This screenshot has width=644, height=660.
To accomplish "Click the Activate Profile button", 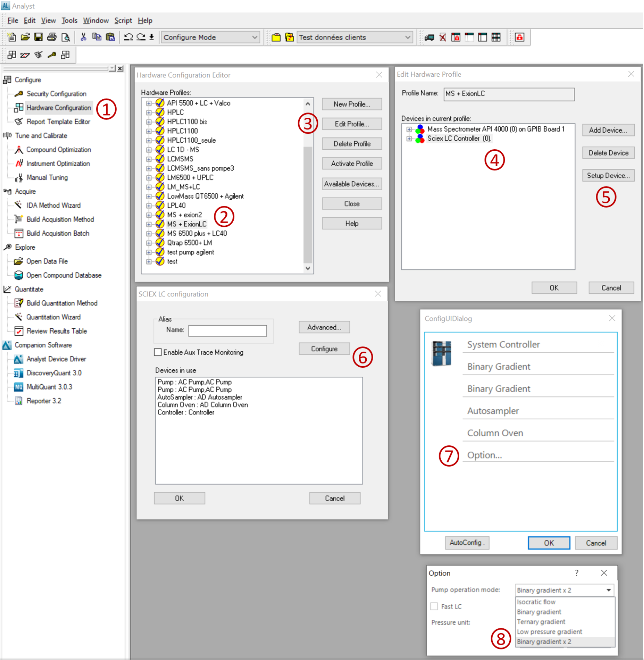I will pos(352,164).
